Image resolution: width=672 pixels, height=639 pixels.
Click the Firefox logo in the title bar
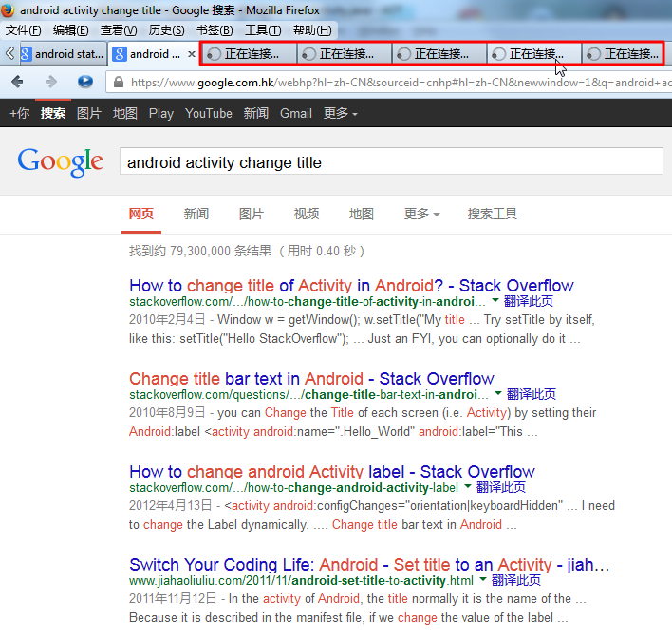click(x=8, y=10)
